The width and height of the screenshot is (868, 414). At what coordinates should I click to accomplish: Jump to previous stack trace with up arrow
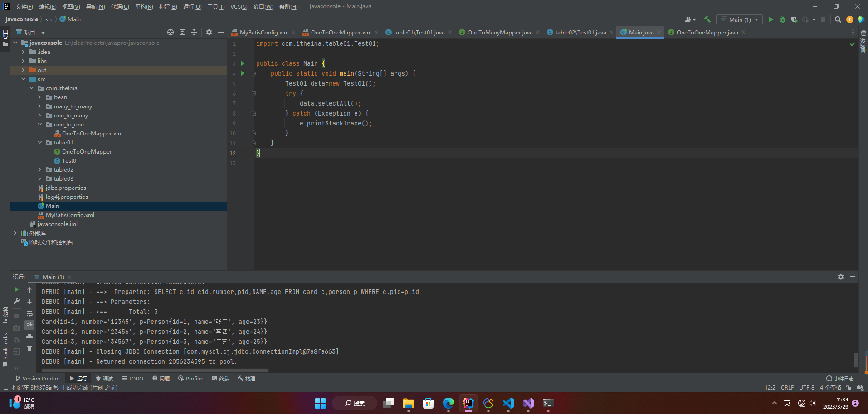coord(29,290)
